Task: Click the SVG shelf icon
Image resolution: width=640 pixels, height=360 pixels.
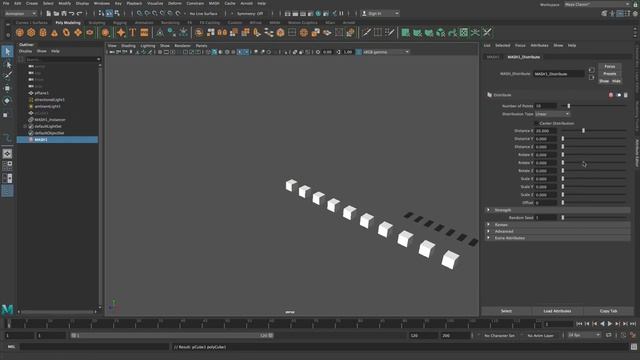Action: tap(144, 32)
